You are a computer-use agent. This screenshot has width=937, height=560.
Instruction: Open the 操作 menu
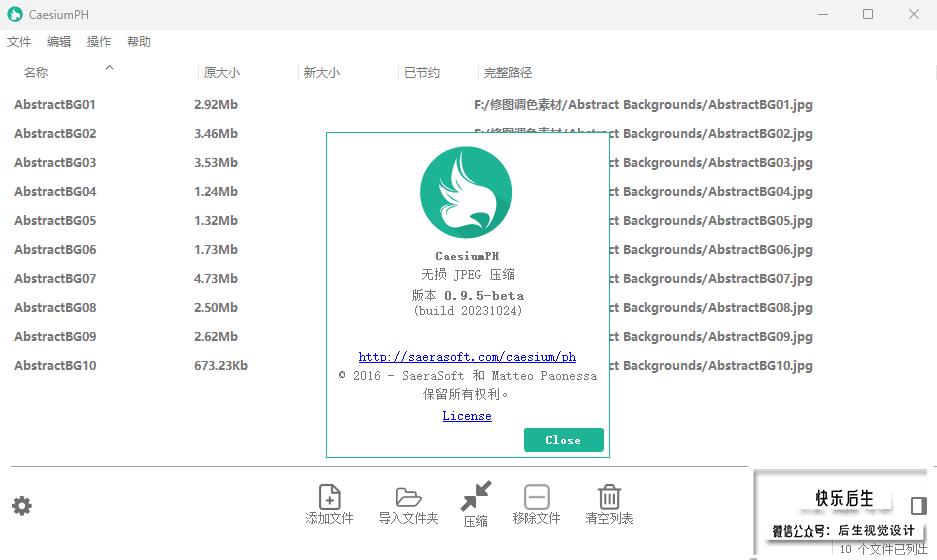pos(99,41)
